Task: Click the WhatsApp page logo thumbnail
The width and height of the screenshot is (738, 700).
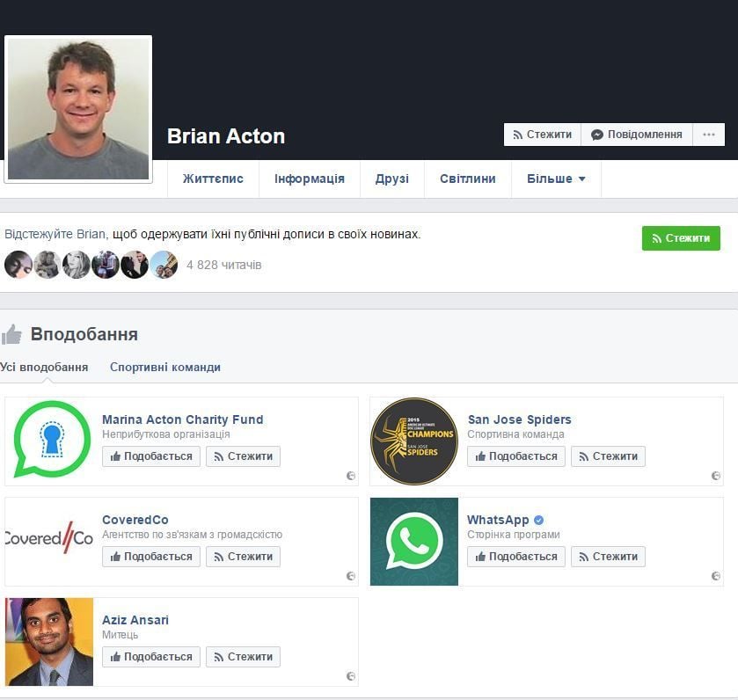Action: tap(413, 542)
